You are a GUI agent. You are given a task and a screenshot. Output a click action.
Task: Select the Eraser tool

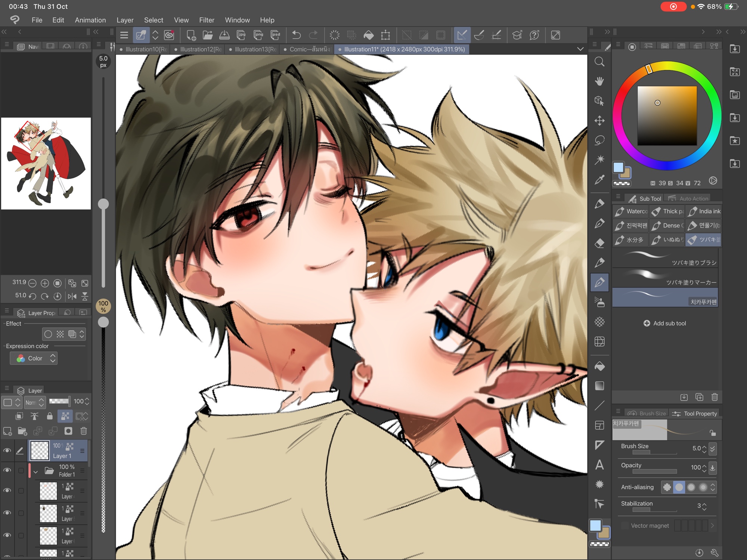599,243
